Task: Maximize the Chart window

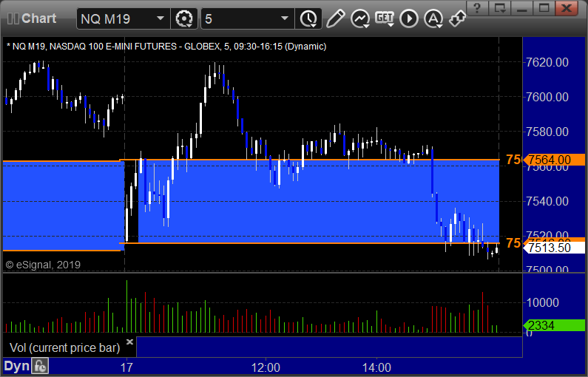Action: point(544,8)
